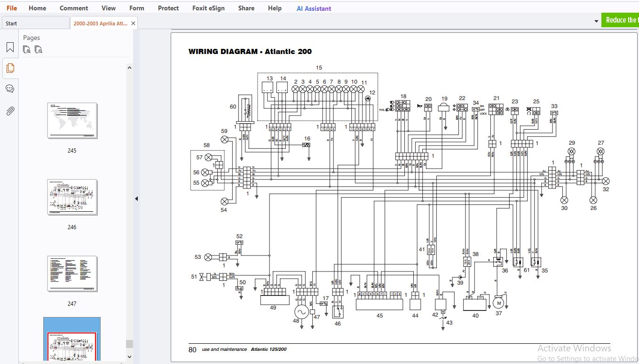Click component label 60 in diagram
Screen dimensions: 639x364
(233, 107)
